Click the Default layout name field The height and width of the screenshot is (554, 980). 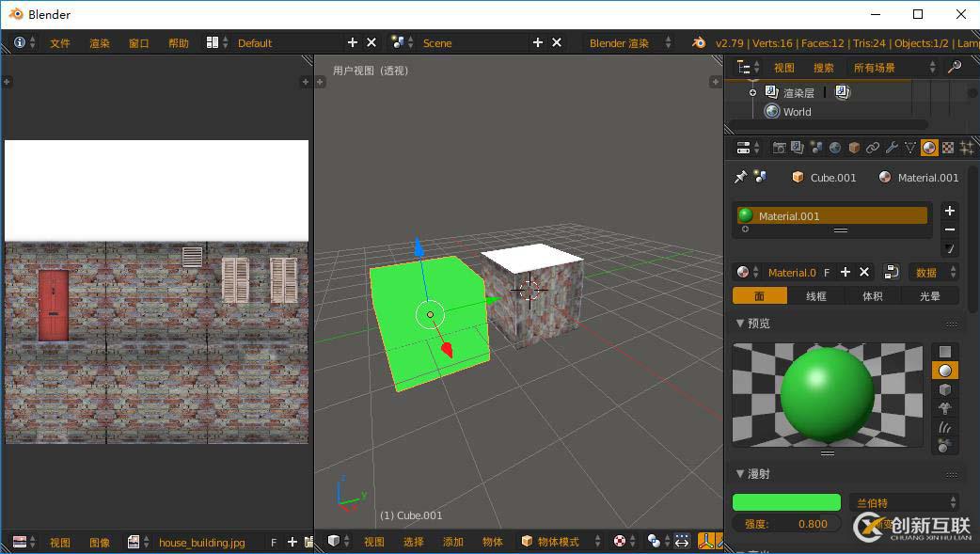[286, 42]
